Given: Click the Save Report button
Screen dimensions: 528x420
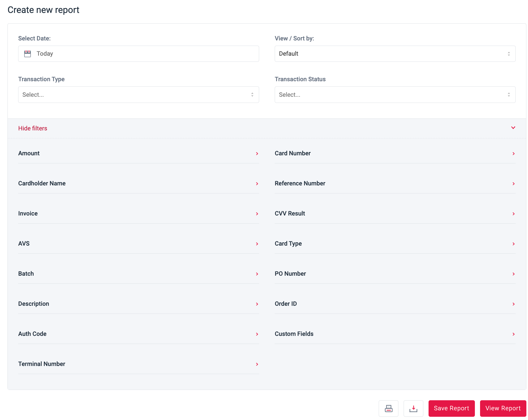Looking at the screenshot, I should pos(451,408).
